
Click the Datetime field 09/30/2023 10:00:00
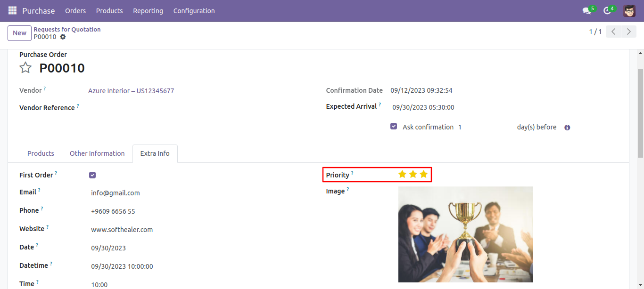pyautogui.click(x=122, y=266)
